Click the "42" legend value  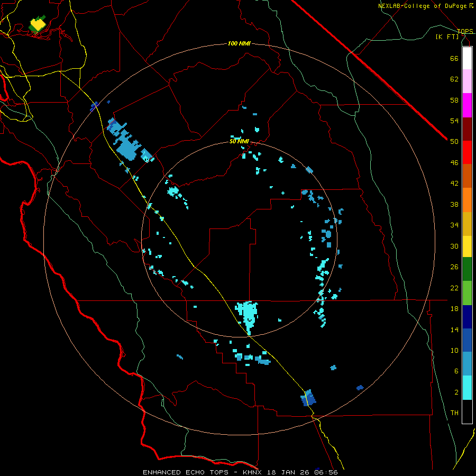click(x=454, y=184)
